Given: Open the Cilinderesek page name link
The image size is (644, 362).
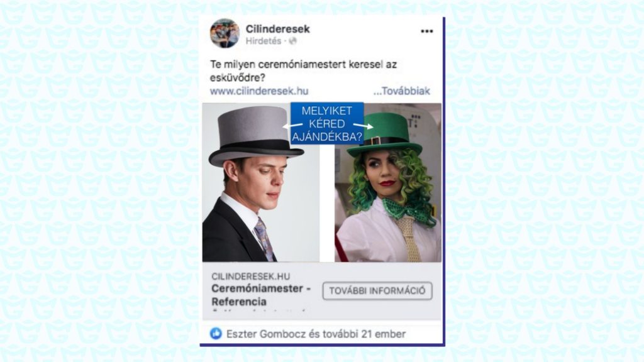Looking at the screenshot, I should click(x=277, y=29).
